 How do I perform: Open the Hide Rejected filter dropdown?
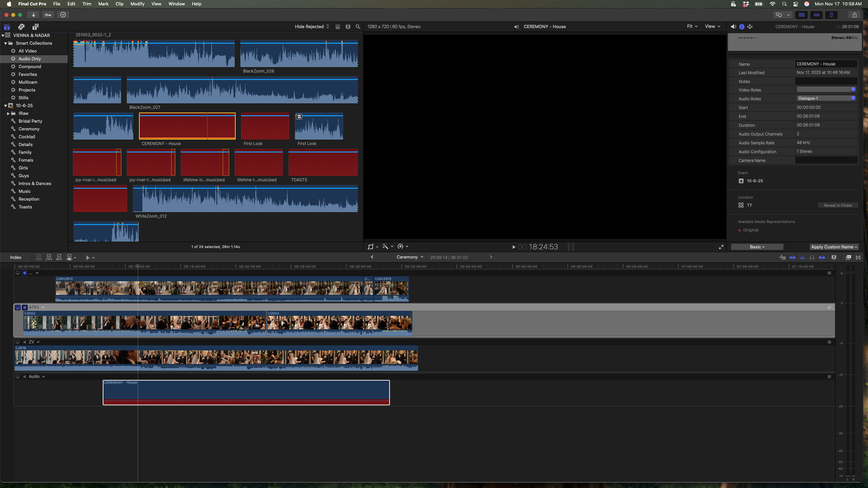coord(312,27)
